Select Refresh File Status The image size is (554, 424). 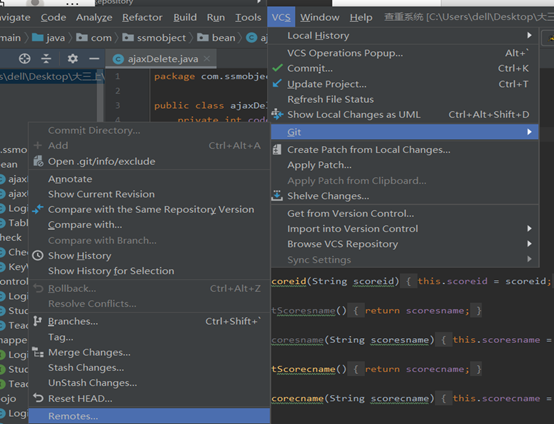click(404, 99)
